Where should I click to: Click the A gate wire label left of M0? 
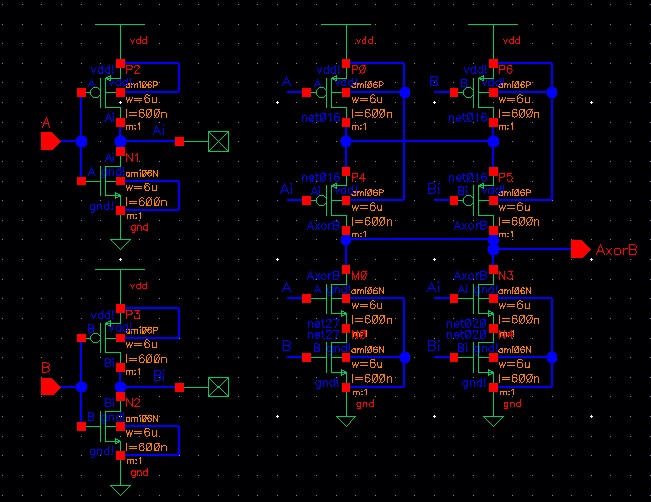tap(286, 287)
